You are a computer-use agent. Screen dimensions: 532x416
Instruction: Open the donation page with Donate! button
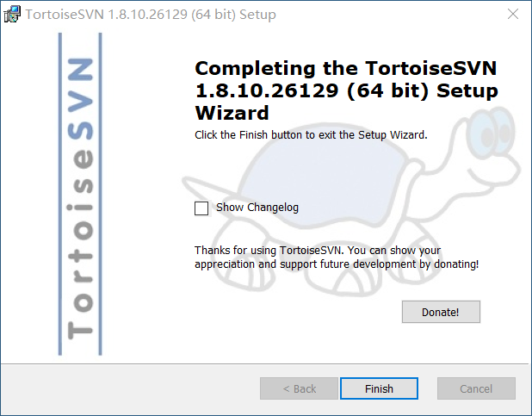pyautogui.click(x=441, y=312)
